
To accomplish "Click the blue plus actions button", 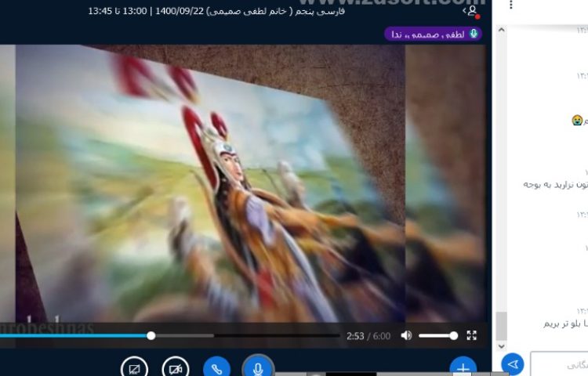I will pyautogui.click(x=463, y=367).
